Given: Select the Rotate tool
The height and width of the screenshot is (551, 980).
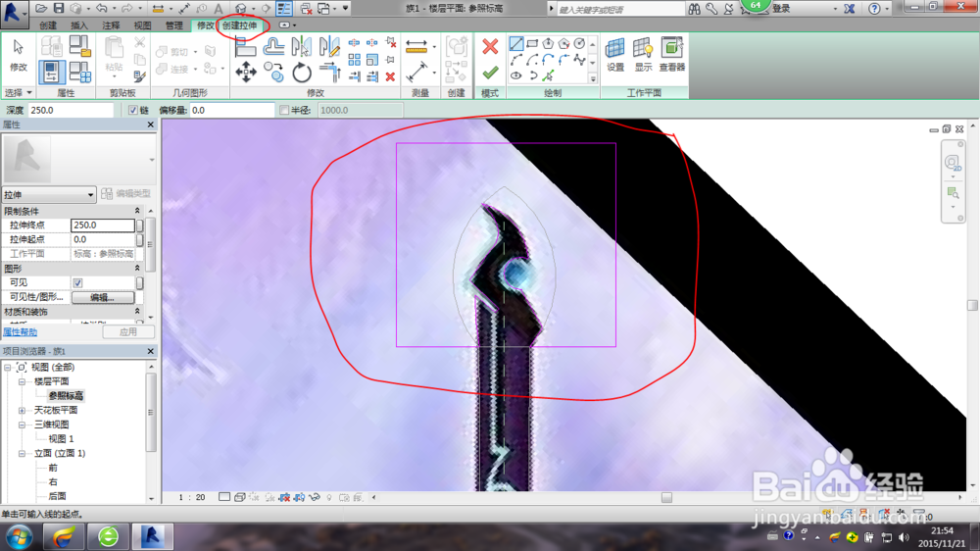Looking at the screenshot, I should click(301, 73).
